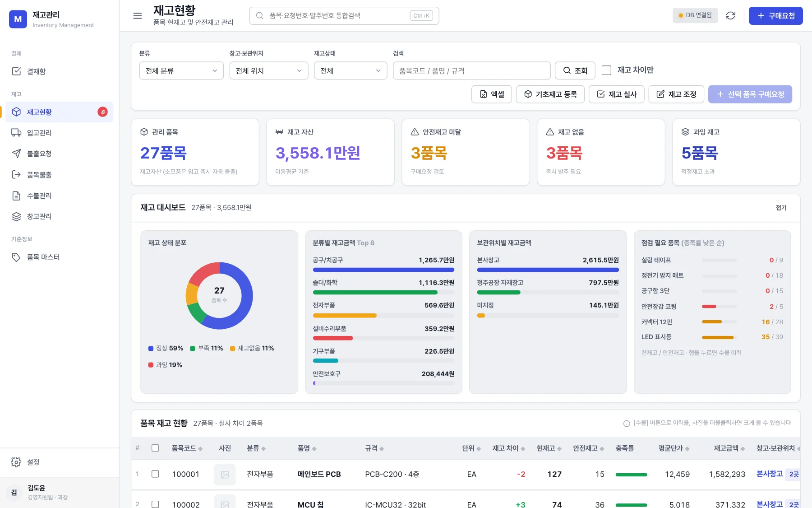This screenshot has height=508, width=812.
Task: Check the row checkbox for 100001
Action: coord(155,474)
